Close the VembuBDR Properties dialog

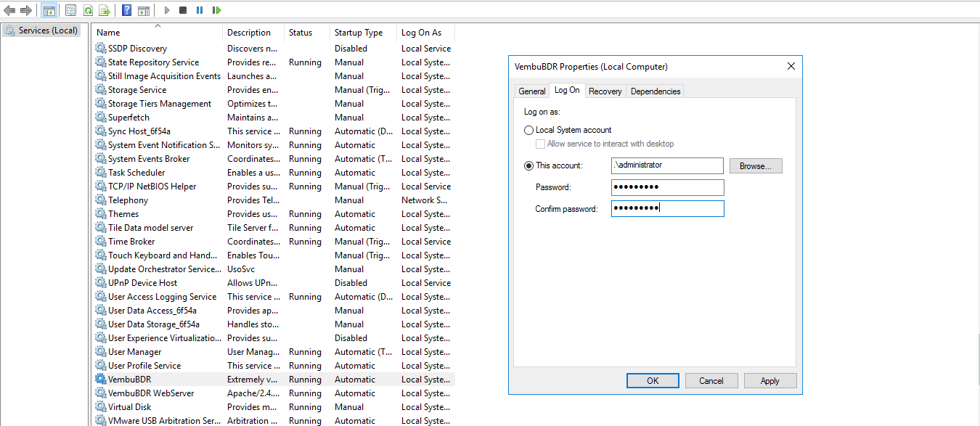click(791, 67)
